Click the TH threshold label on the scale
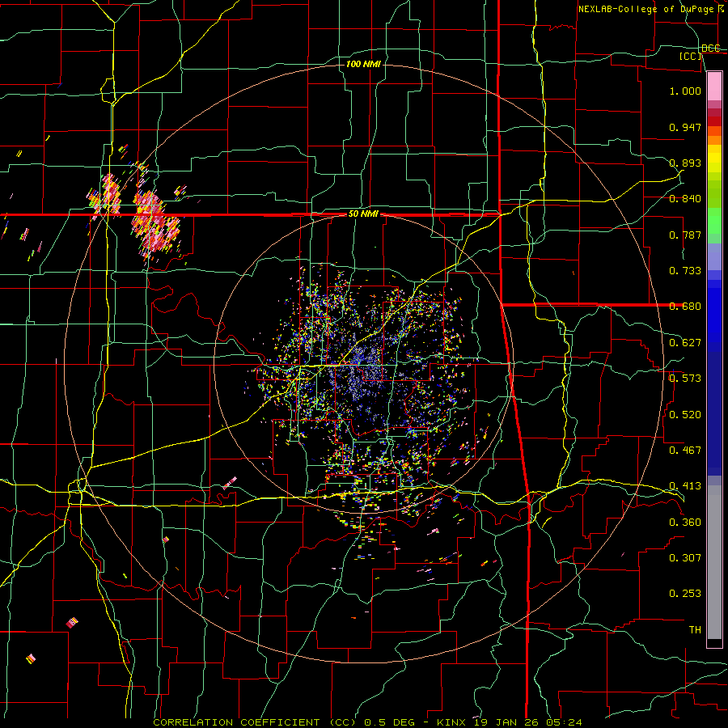 tap(695, 630)
